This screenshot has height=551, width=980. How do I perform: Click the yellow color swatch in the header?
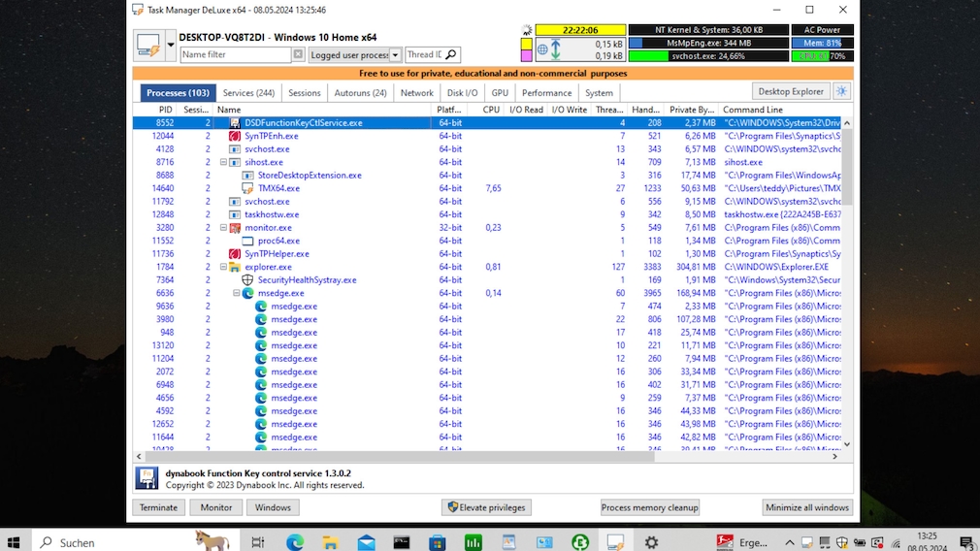tap(526, 44)
